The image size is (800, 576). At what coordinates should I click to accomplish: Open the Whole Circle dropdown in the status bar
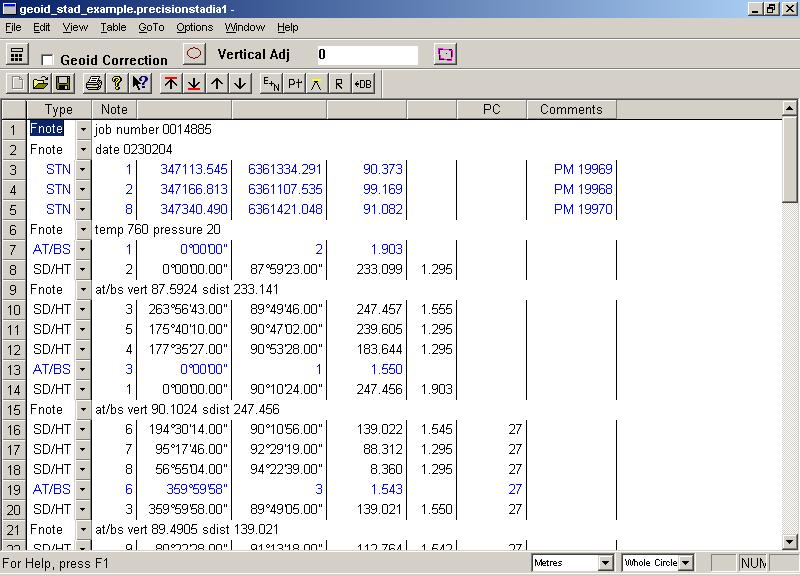687,564
